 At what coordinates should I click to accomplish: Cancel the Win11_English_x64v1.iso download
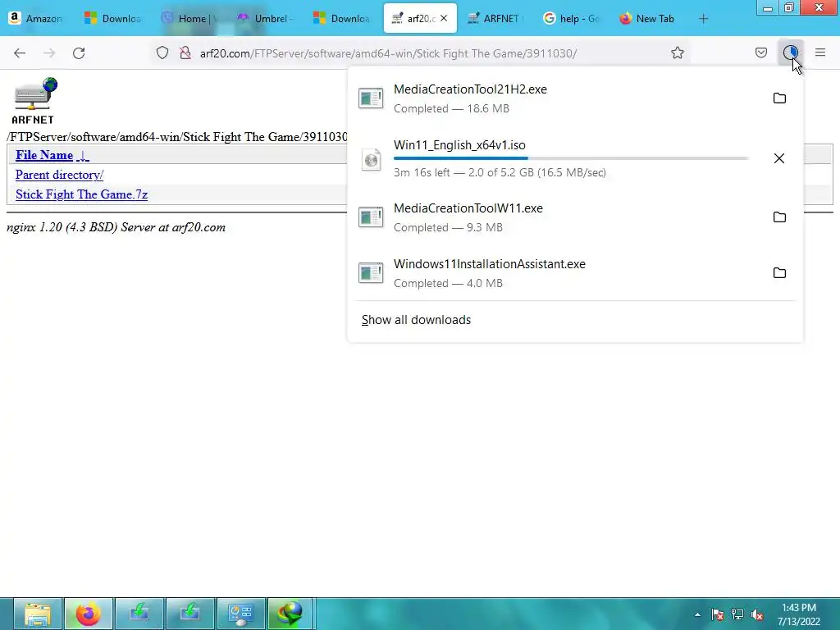[779, 158]
